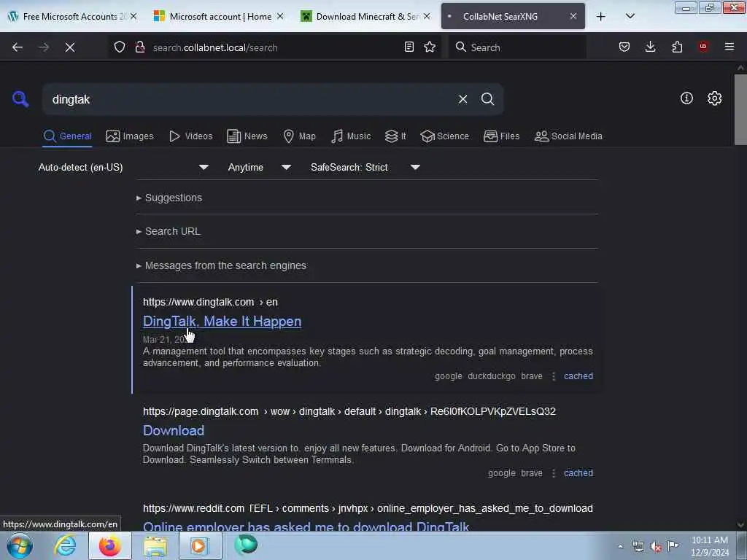Switch to Music category tab
This screenshot has width=747, height=560.
(351, 136)
